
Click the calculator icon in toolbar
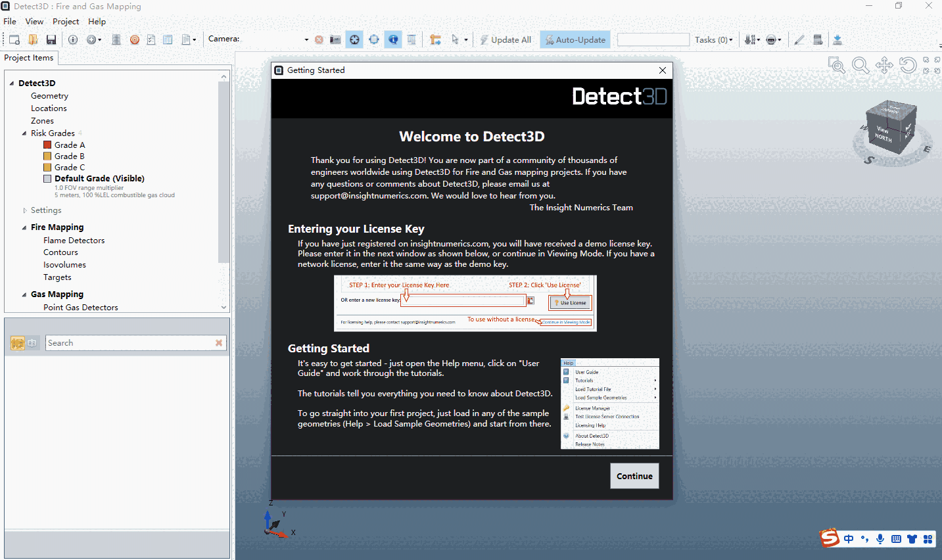pos(818,39)
